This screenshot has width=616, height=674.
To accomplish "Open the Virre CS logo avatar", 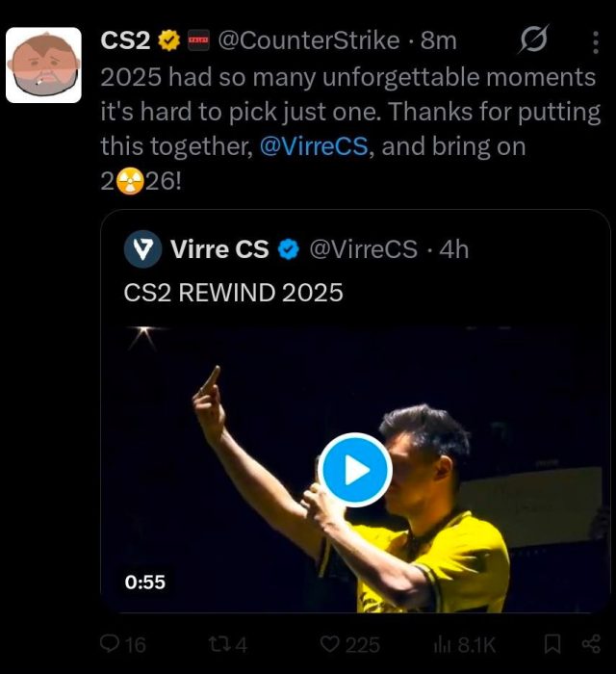I will pyautogui.click(x=142, y=249).
